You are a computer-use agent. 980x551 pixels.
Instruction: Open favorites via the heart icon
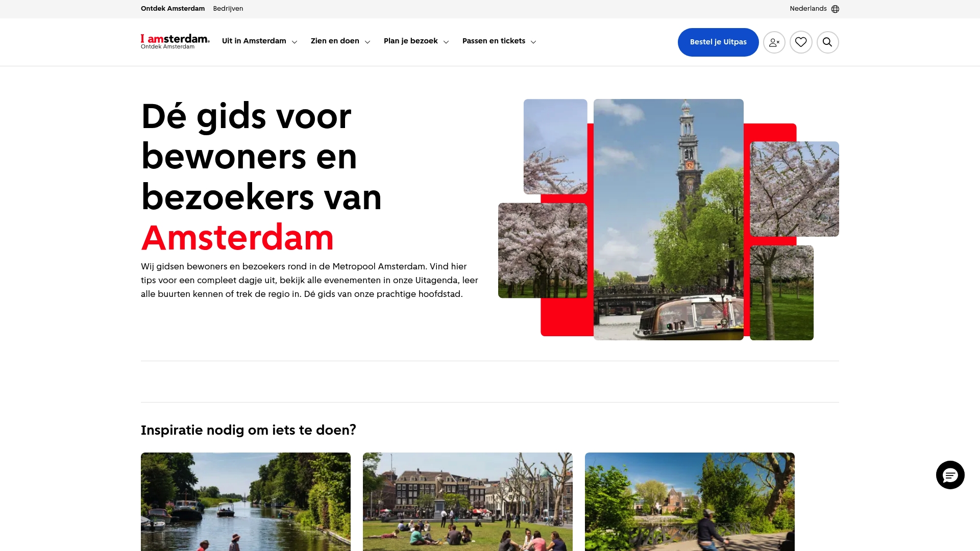pos(801,42)
